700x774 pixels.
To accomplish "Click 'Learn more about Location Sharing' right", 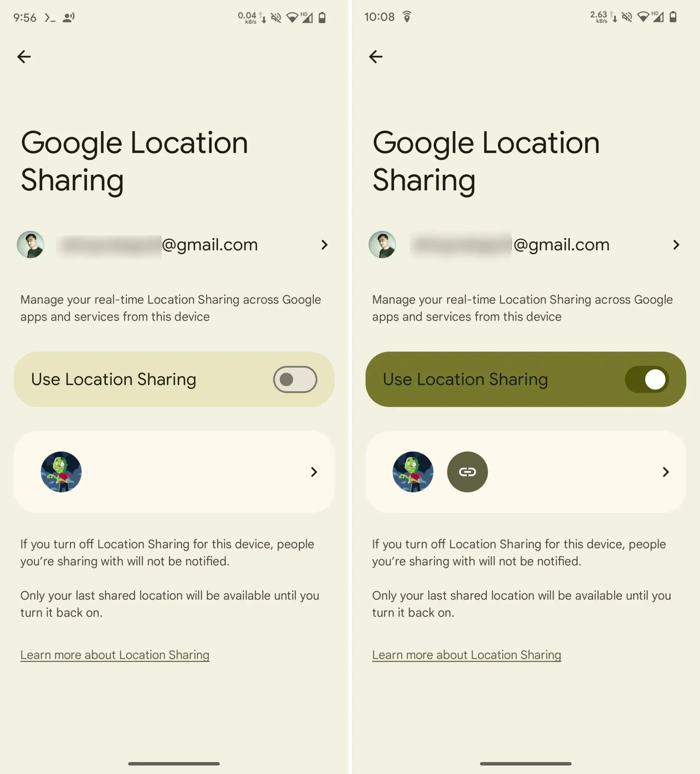I will 467,654.
